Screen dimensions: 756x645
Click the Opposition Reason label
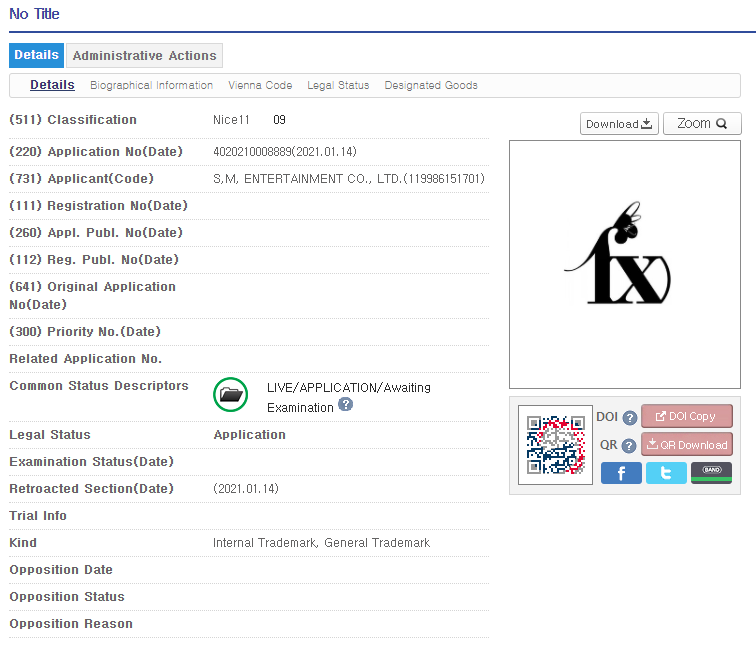coord(71,624)
